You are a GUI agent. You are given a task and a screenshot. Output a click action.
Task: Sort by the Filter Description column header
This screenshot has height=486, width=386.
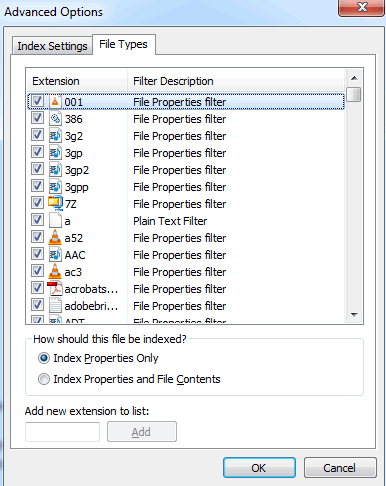236,81
